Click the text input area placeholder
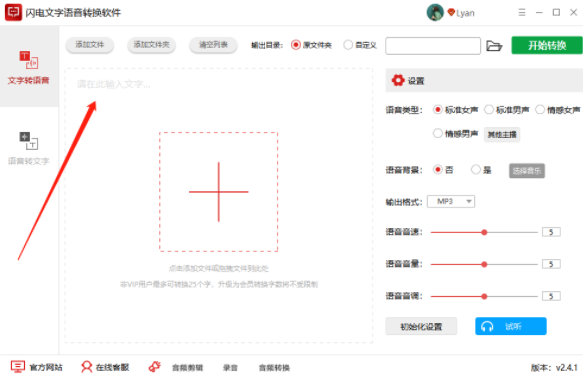The width and height of the screenshot is (583, 378). pos(113,84)
